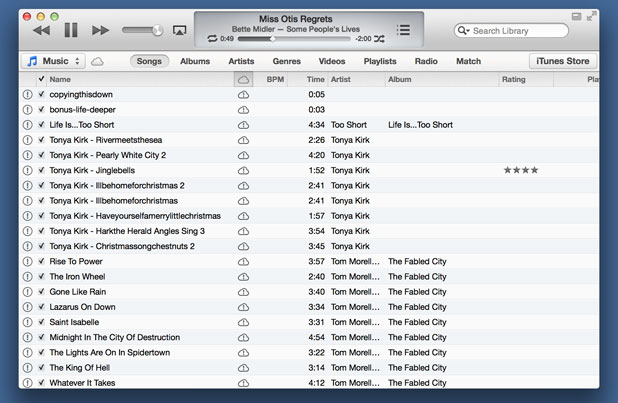This screenshot has width=618, height=403.
Task: Uncheck the bonus-life-deeper song checkbox
Action: pyautogui.click(x=41, y=109)
